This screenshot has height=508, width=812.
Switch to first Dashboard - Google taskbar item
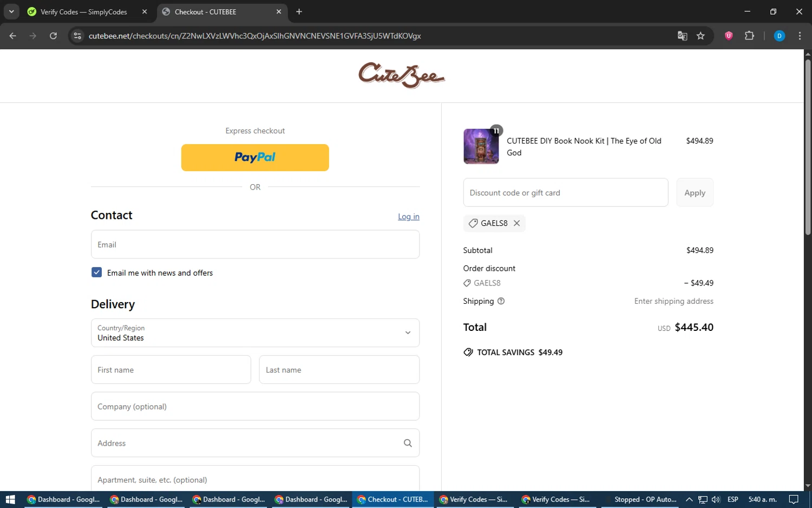[64, 499]
